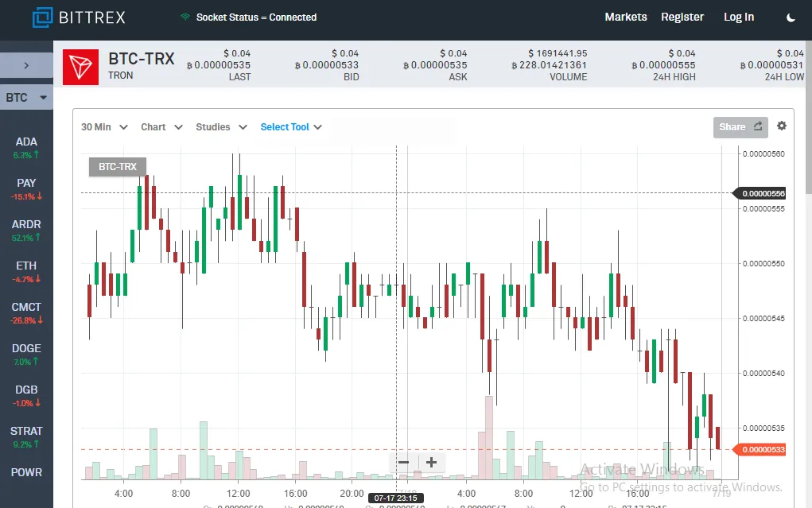Select the CMCT market in the sidebar
This screenshot has height=508, width=812.
coord(26,313)
